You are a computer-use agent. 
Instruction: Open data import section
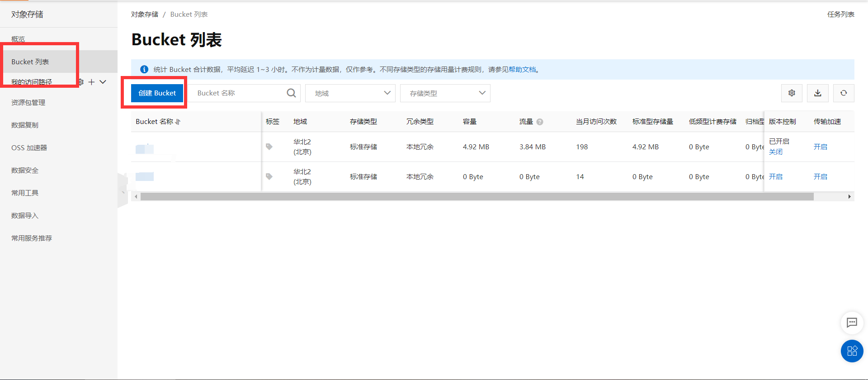pos(25,215)
